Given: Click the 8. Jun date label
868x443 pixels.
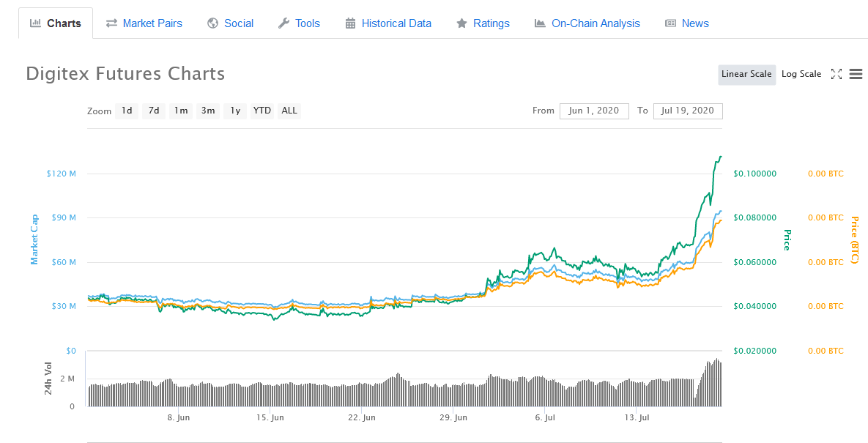Looking at the screenshot, I should [x=178, y=417].
